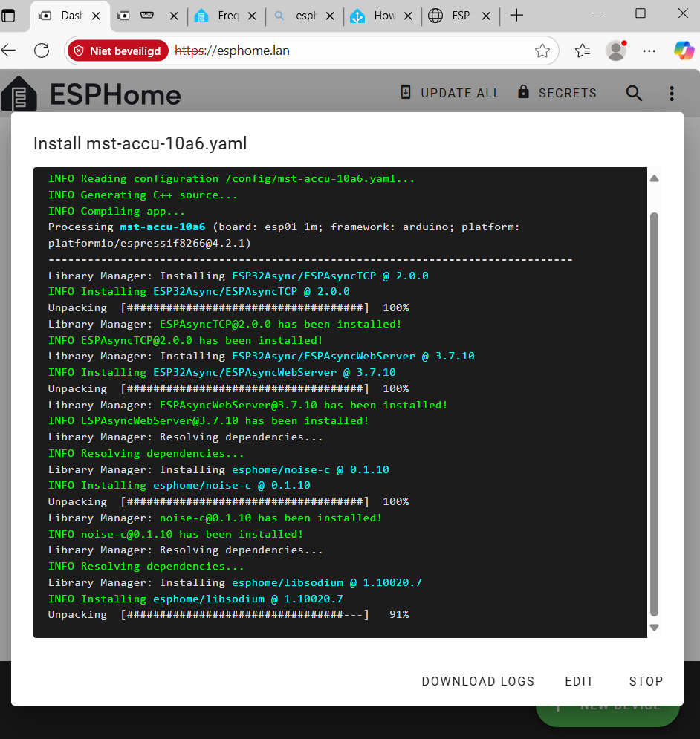
Task: Click 'INFO Reading configuration' log line
Action: 231,179
